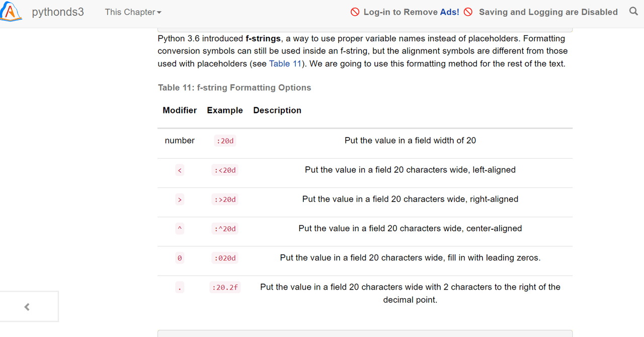Follow the Table 11 link in the paragraph
Viewport: 644px width, 337px height.
tap(285, 63)
